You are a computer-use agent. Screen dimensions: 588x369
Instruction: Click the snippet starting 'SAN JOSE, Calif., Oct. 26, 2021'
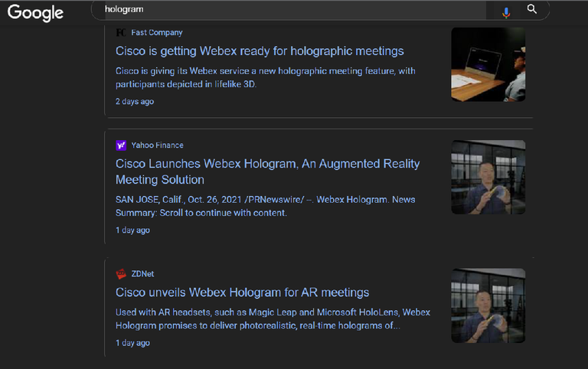[x=265, y=206]
